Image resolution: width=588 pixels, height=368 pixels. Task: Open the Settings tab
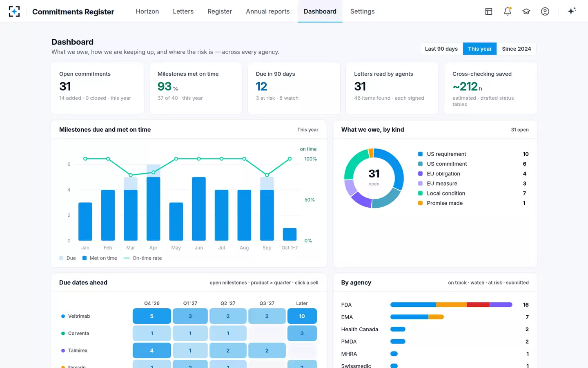[x=363, y=11]
